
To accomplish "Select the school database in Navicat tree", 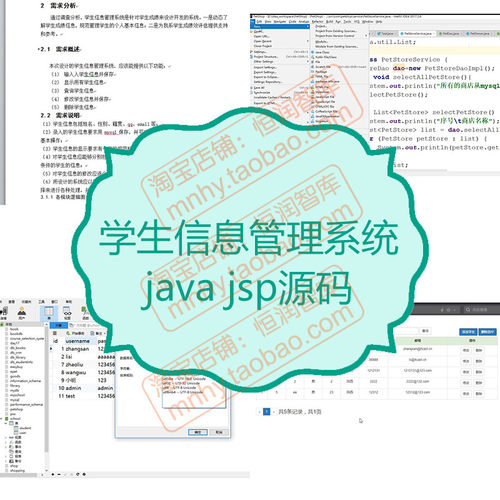I will [15, 418].
